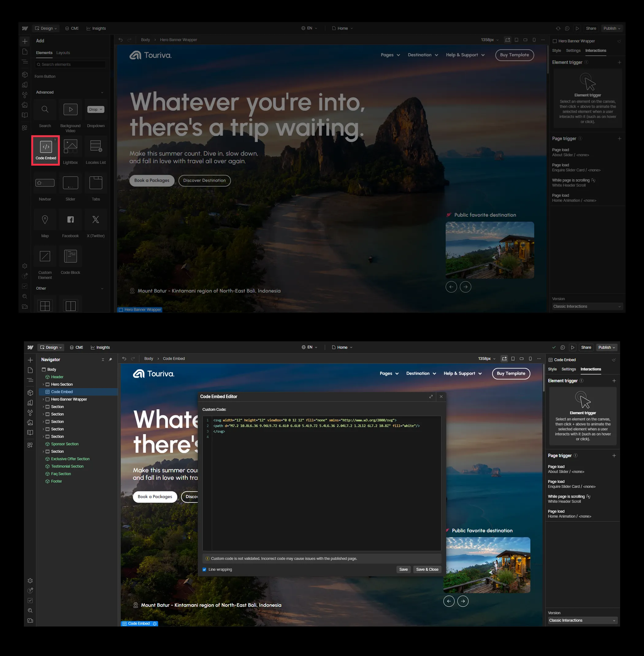This screenshot has width=644, height=656.
Task: Open the Settings tab in lower right panel
Action: [x=568, y=369]
